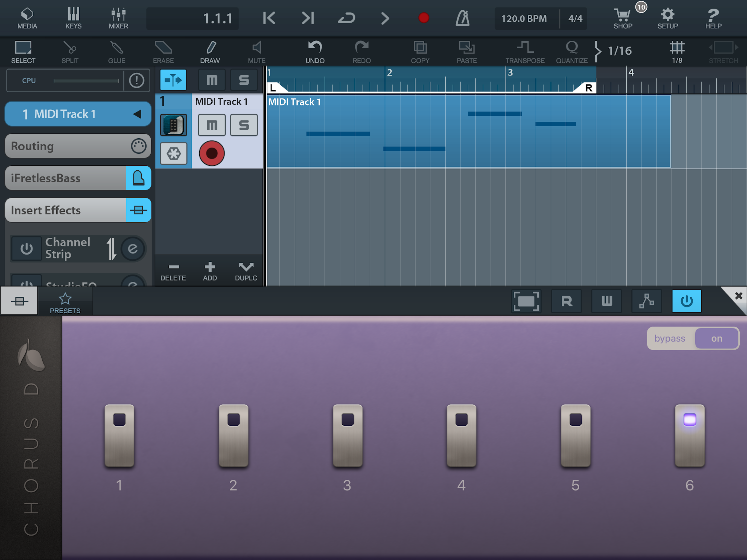This screenshot has width=747, height=560.
Task: Choose the SPLIT tool
Action: 70,52
